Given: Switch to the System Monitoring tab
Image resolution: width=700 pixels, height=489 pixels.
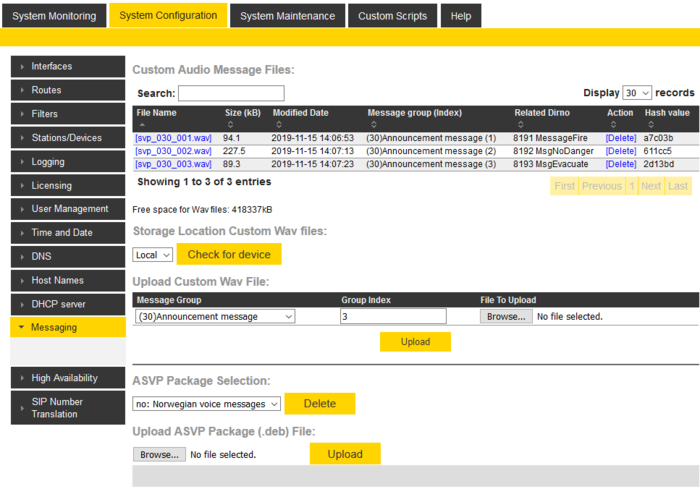Looking at the screenshot, I should (x=54, y=16).
